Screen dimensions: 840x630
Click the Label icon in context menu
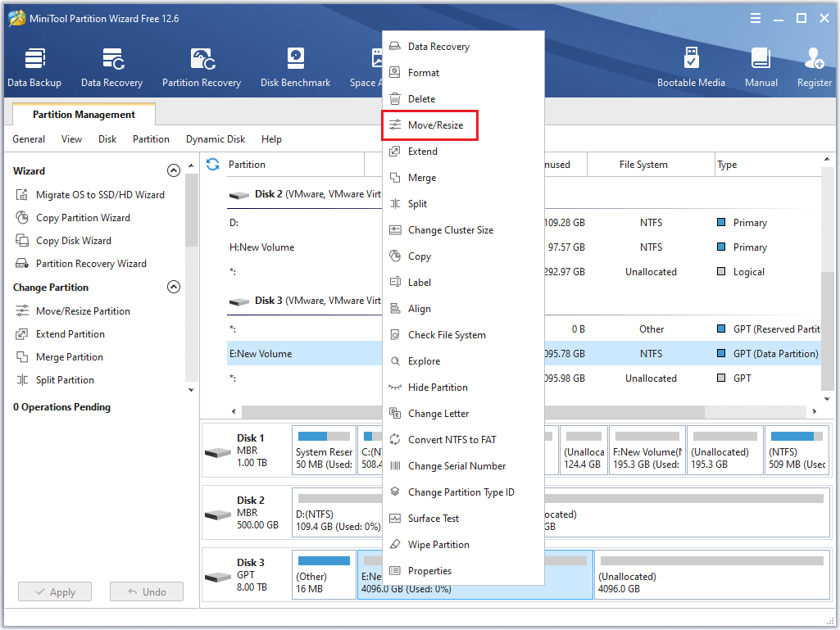(x=395, y=283)
